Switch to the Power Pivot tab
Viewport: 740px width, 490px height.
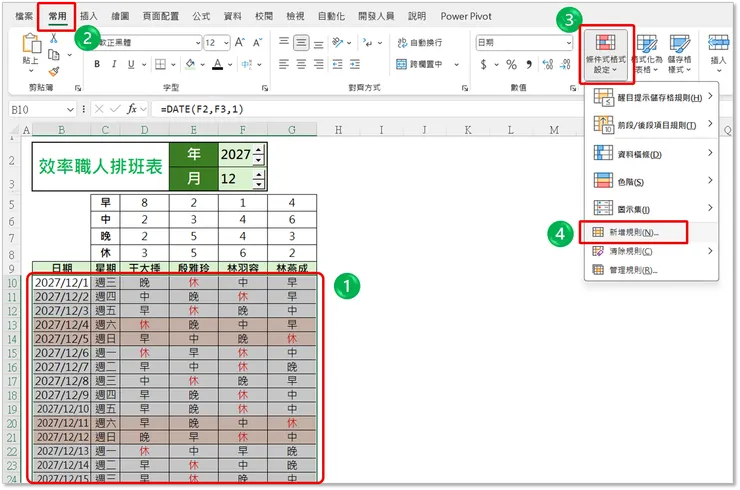[x=466, y=16]
